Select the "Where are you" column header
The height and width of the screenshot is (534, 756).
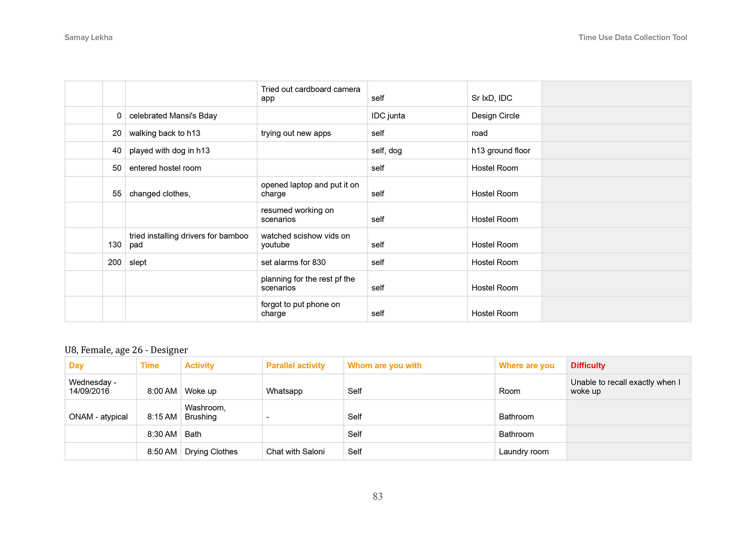526,366
